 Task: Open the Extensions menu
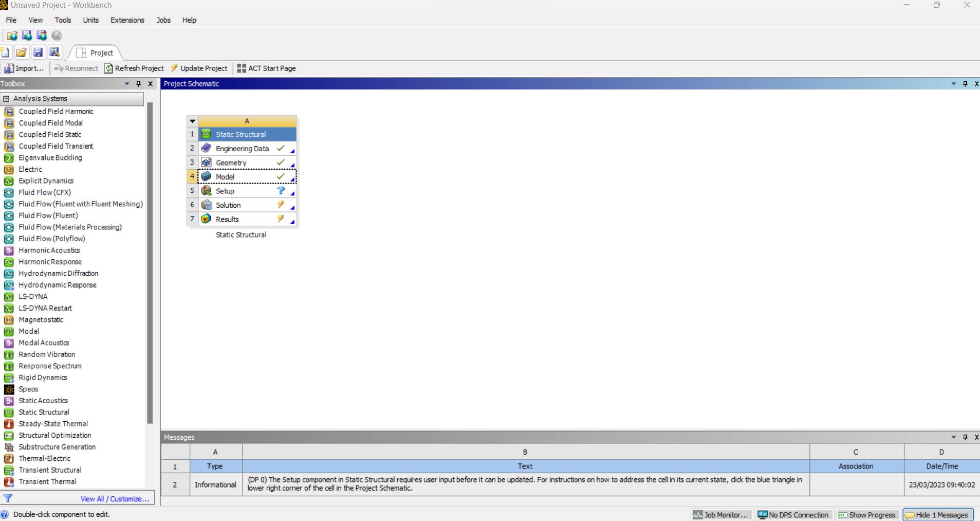coord(127,20)
